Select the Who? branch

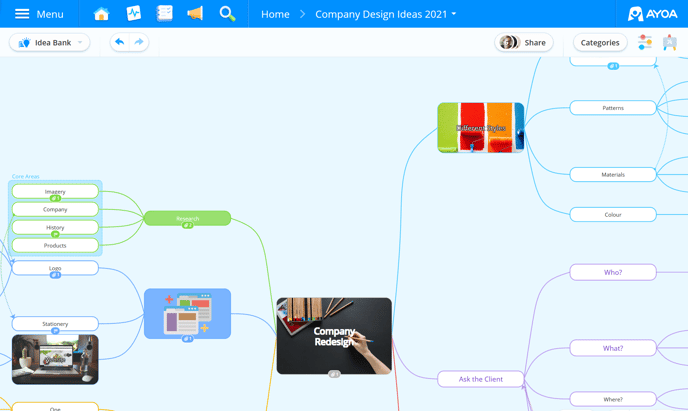coord(613,272)
